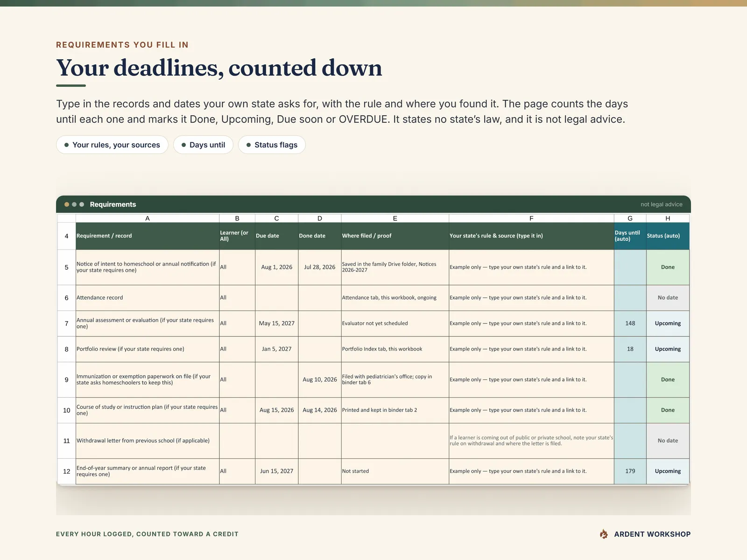Click the 'ARDENT WORKSHOP' brand text
The height and width of the screenshot is (560, 747).
click(652, 534)
